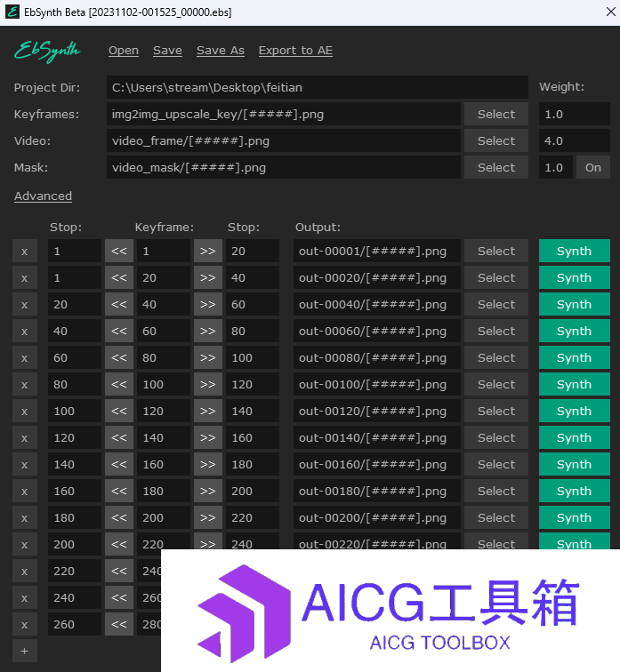
Task: Click end stop field showing 220
Action: point(253,517)
